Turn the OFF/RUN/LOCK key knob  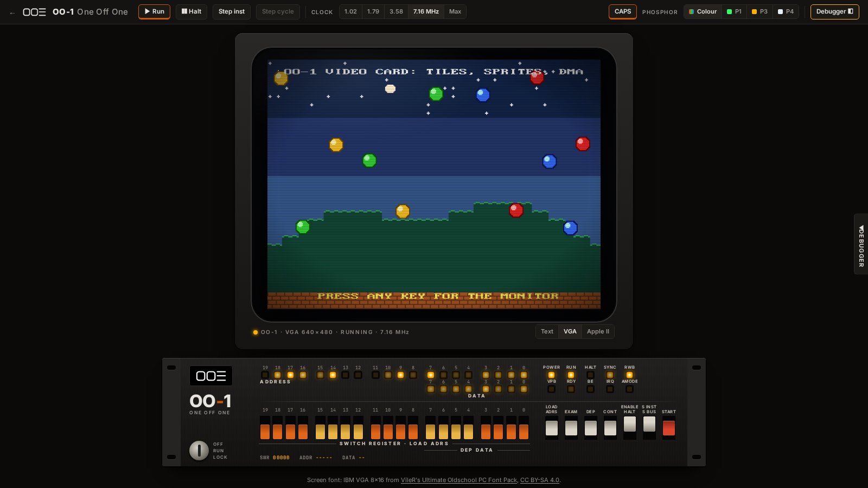199,450
